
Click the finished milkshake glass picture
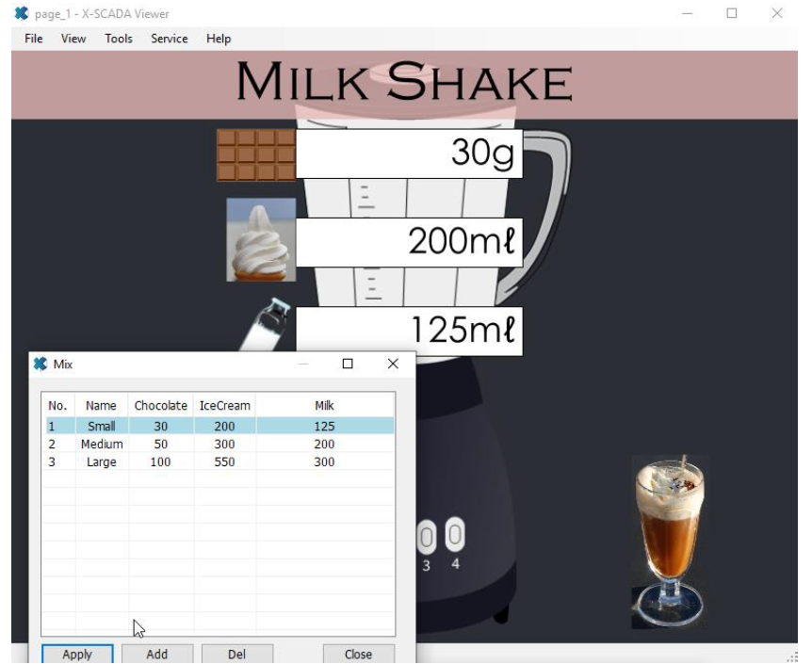[x=670, y=543]
